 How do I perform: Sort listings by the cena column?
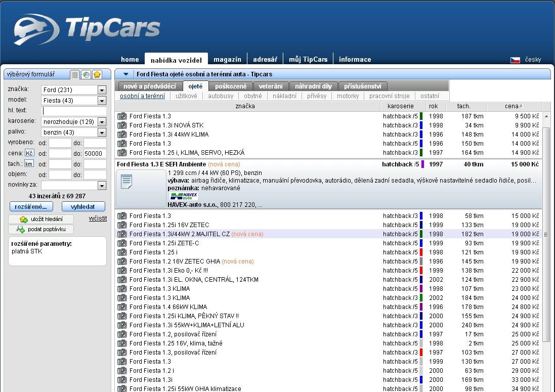[x=514, y=106]
